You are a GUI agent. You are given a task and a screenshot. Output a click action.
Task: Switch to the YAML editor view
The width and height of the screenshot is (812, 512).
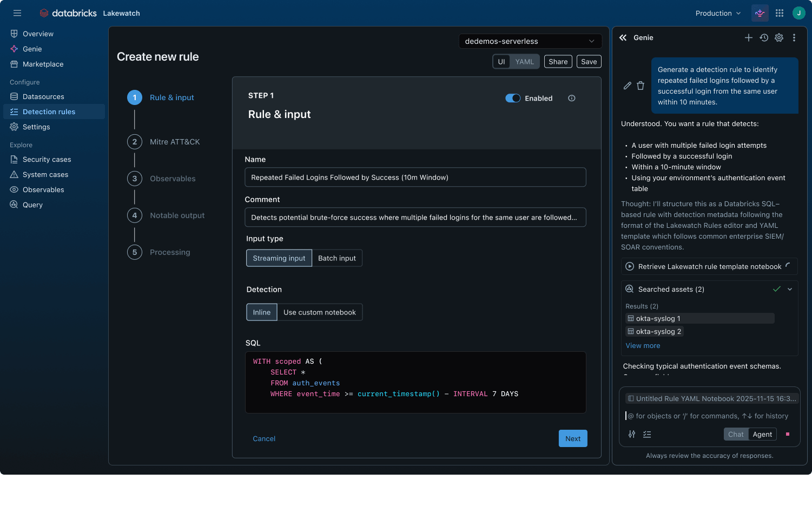click(524, 62)
